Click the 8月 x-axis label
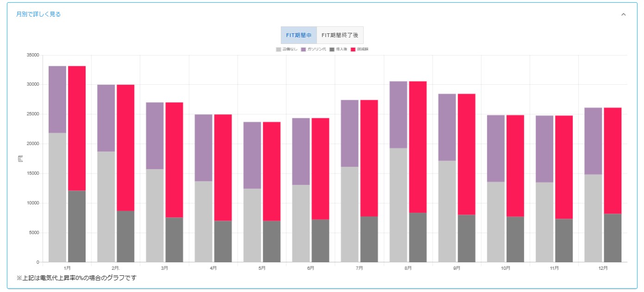 (x=408, y=268)
